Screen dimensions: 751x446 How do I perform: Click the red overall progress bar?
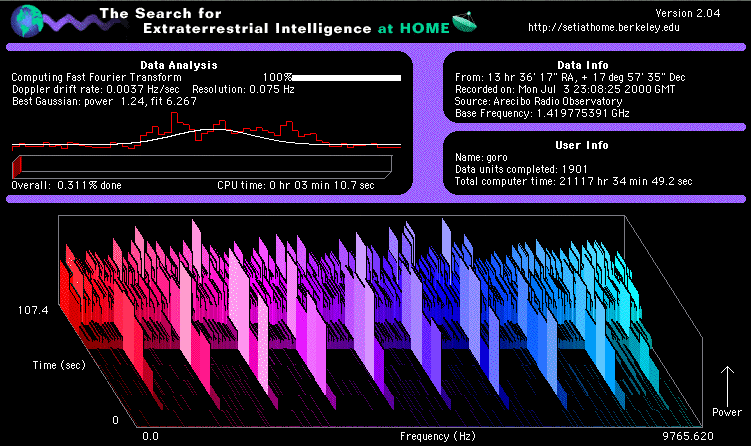(x=200, y=165)
